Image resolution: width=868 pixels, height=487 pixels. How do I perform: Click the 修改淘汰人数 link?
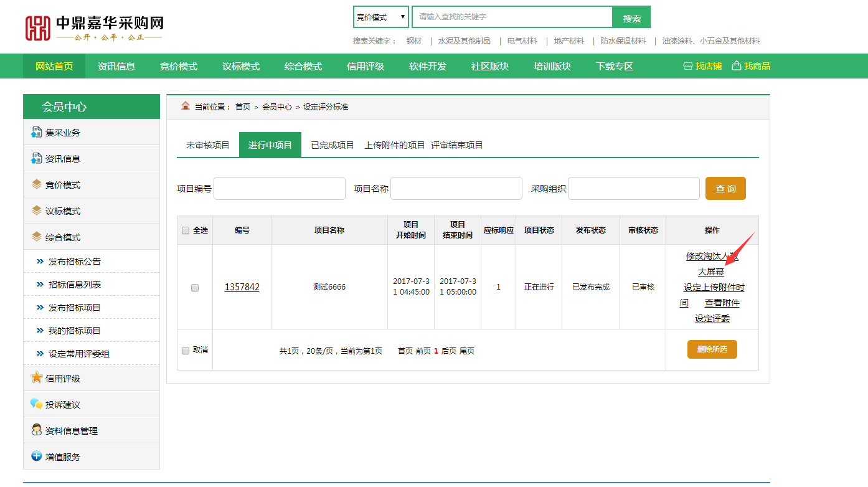point(712,256)
